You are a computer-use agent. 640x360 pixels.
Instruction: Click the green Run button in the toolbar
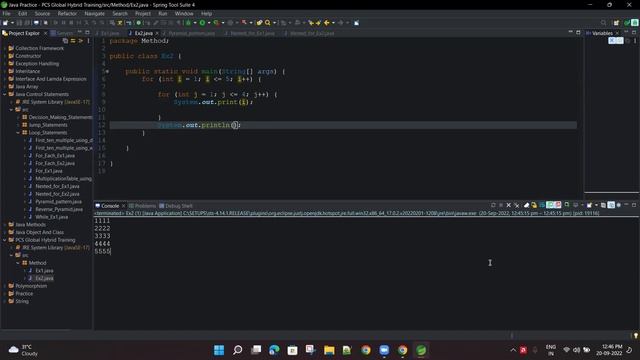tap(202, 23)
